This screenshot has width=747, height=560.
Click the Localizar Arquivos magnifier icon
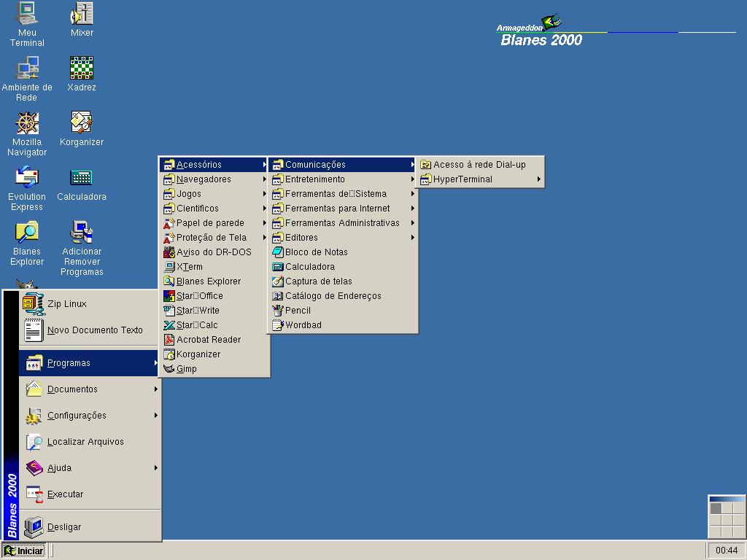click(x=34, y=442)
